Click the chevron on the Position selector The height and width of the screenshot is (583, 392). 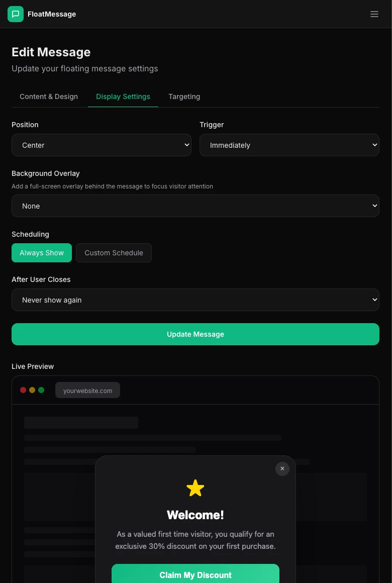[x=185, y=145]
